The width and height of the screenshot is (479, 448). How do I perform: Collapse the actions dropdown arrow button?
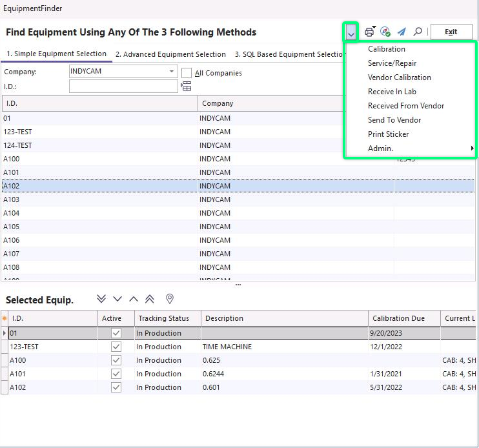[351, 32]
